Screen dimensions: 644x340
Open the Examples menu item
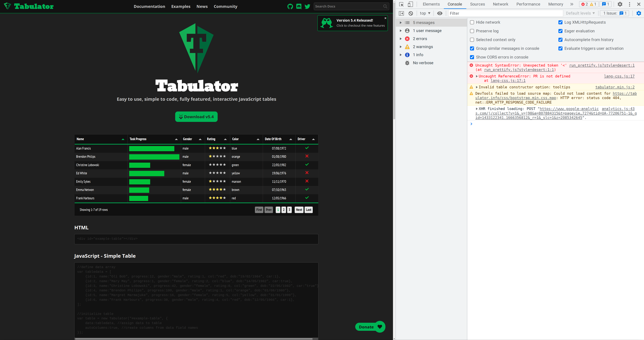[x=181, y=6]
